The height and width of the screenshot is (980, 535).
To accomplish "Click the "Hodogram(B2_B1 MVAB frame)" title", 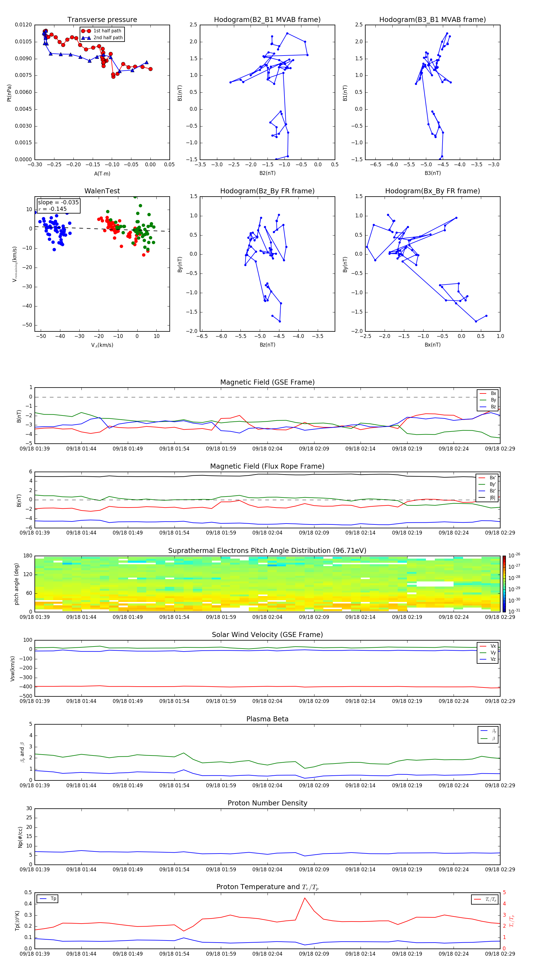I will pos(267,20).
